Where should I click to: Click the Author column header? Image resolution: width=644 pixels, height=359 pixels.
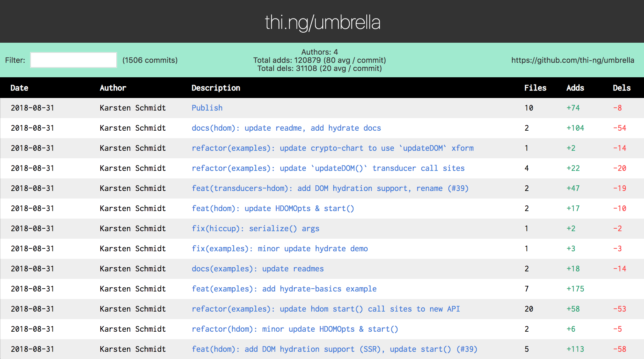(113, 88)
